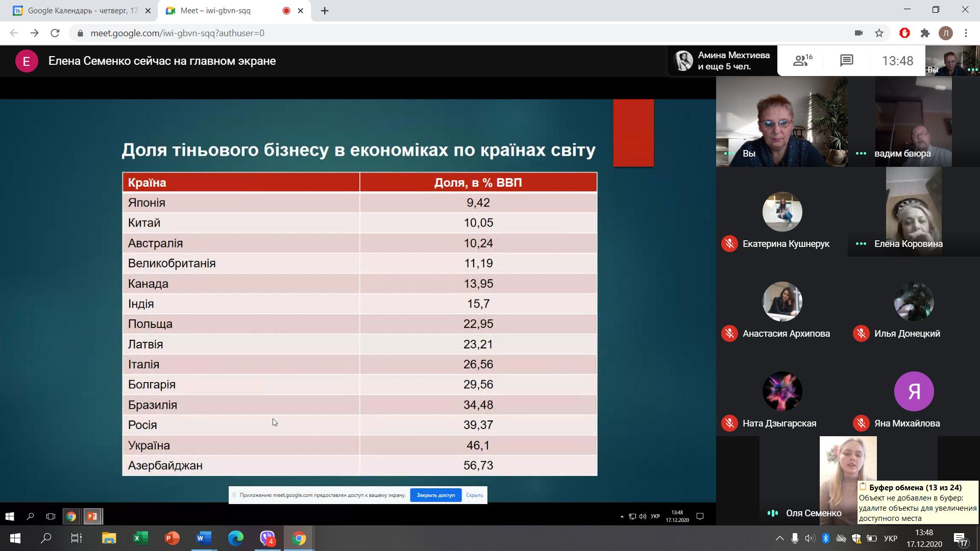
Task: Bookmark this page with star icon
Action: pos(879,33)
